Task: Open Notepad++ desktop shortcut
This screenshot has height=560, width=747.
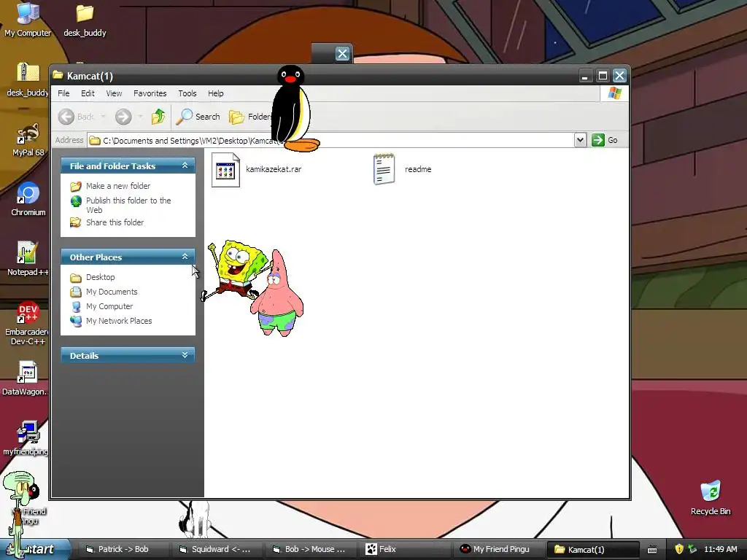Action: click(28, 259)
